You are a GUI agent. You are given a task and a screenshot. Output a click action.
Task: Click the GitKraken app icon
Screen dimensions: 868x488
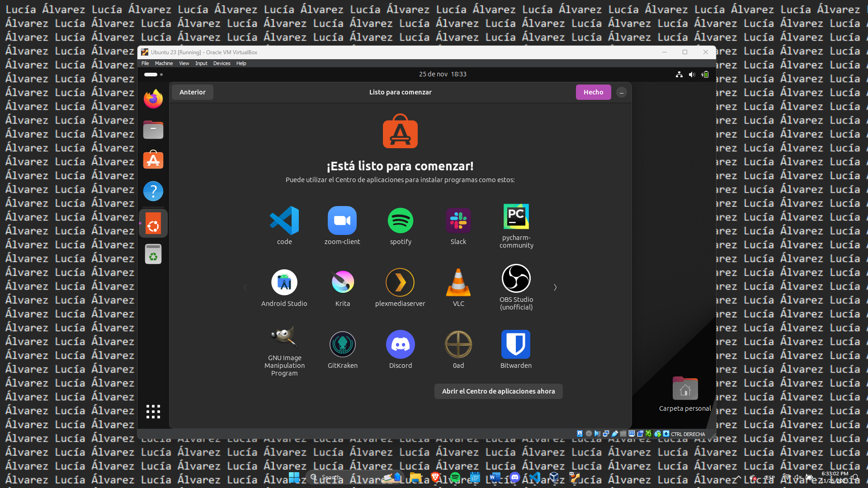point(343,344)
